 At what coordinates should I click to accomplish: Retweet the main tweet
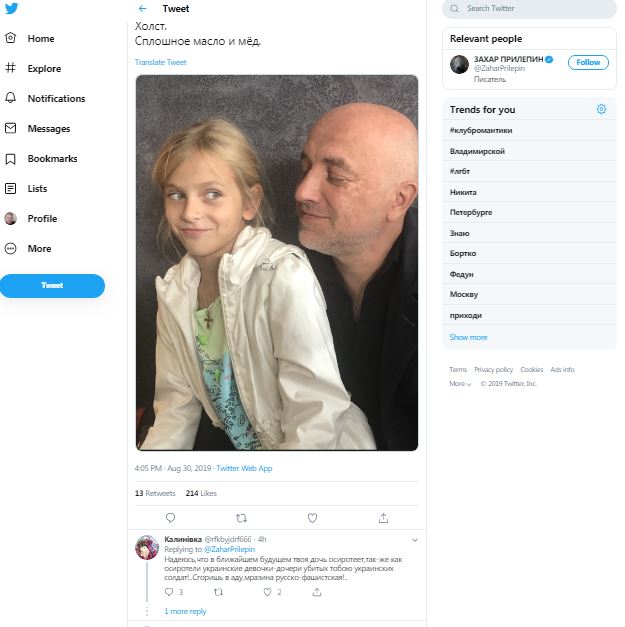241,518
